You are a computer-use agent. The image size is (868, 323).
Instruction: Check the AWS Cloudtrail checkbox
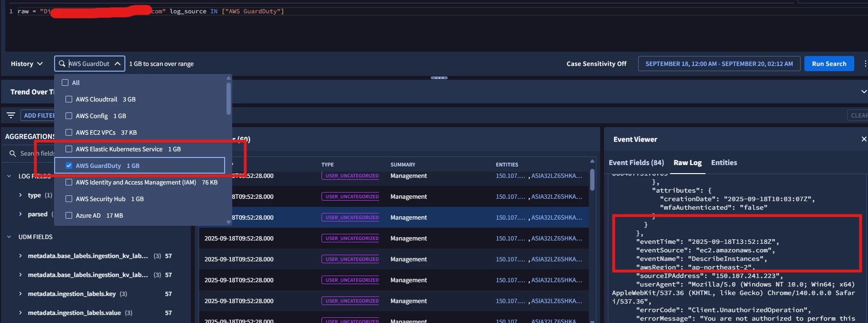pyautogui.click(x=69, y=99)
